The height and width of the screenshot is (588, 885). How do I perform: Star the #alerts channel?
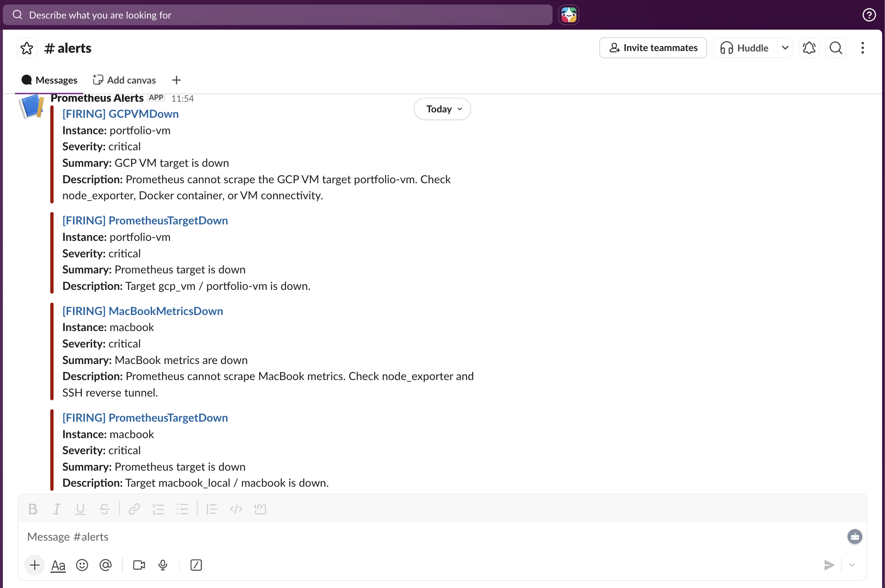click(x=27, y=48)
